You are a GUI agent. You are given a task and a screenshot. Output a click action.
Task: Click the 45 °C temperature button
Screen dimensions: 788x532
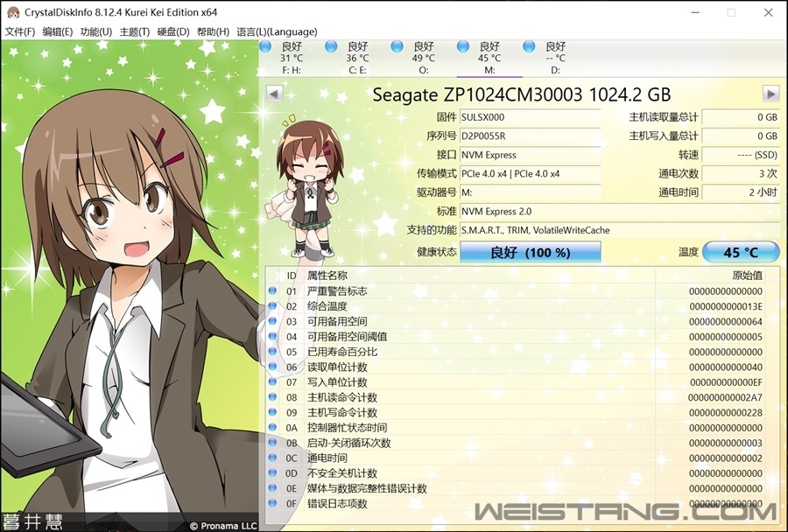click(x=741, y=252)
